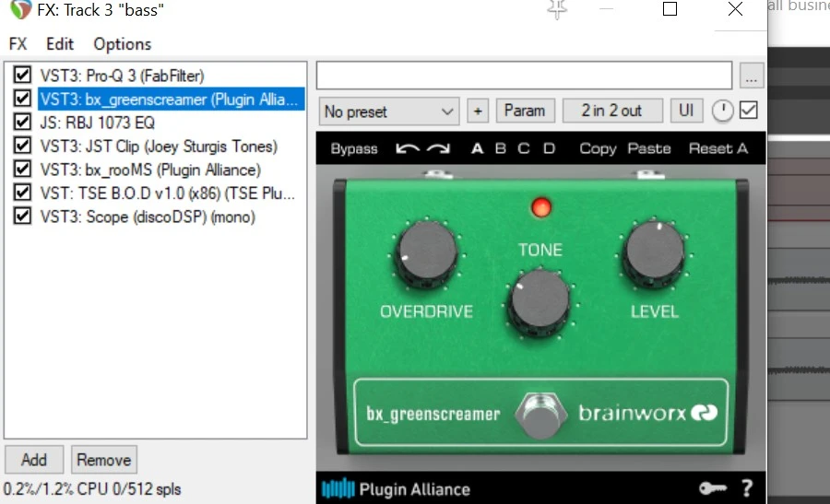The width and height of the screenshot is (830, 504).
Task: Maximize the FX window
Action: click(x=670, y=9)
